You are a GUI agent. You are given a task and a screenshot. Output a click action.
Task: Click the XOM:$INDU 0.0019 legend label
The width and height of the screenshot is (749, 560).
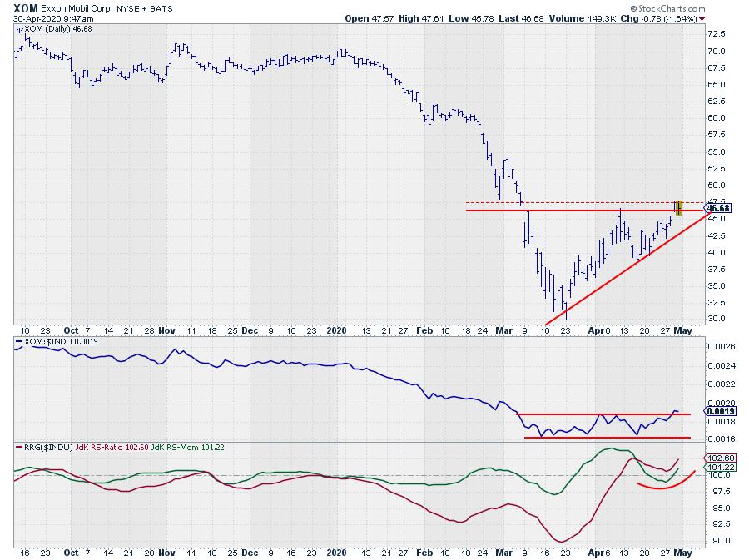[61, 342]
